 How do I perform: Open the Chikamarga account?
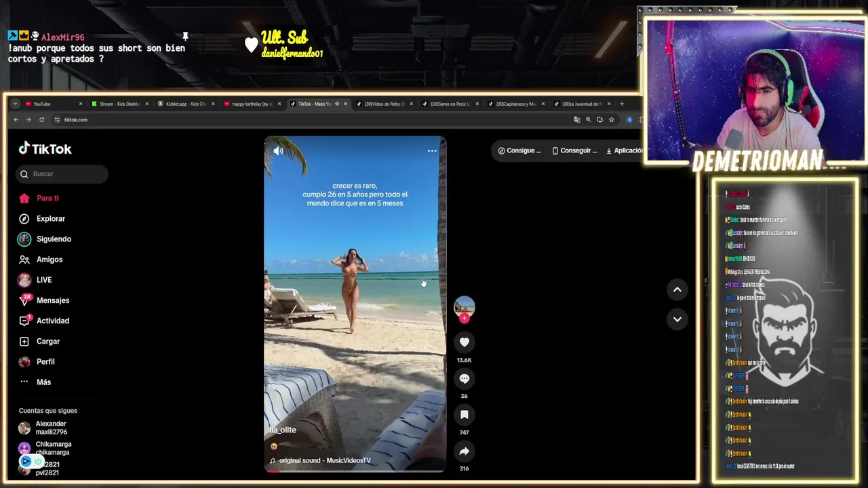coord(45,448)
